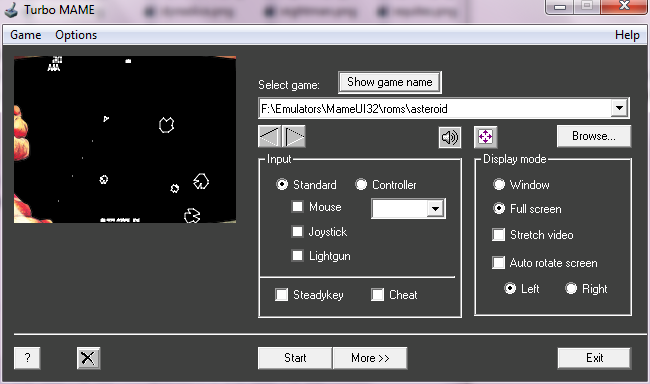Click the question mark button
Screen dimensions: 650x384
[27, 358]
